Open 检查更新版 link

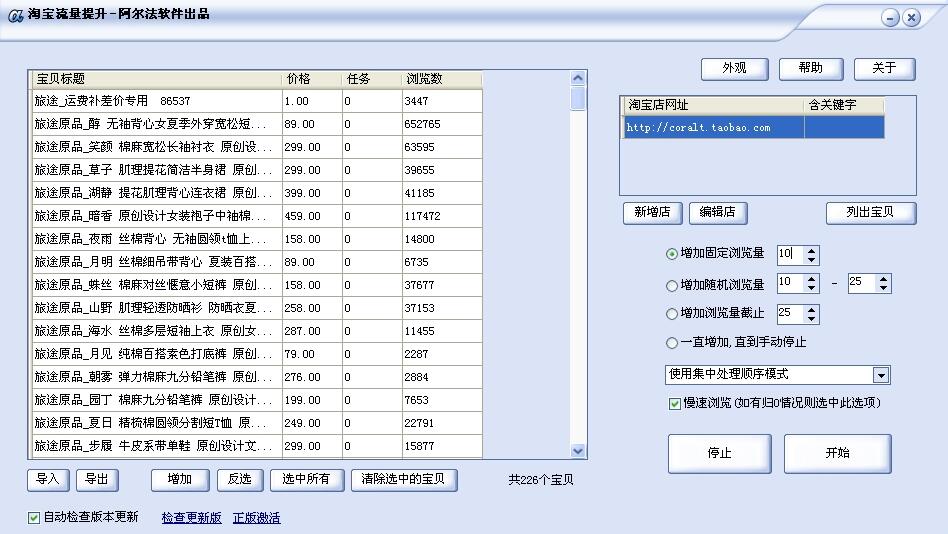pyautogui.click(x=192, y=518)
